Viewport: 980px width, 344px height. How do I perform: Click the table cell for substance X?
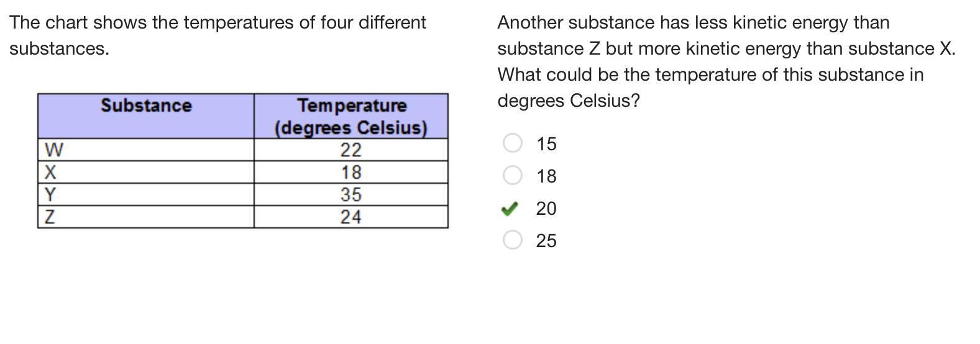coord(146,172)
